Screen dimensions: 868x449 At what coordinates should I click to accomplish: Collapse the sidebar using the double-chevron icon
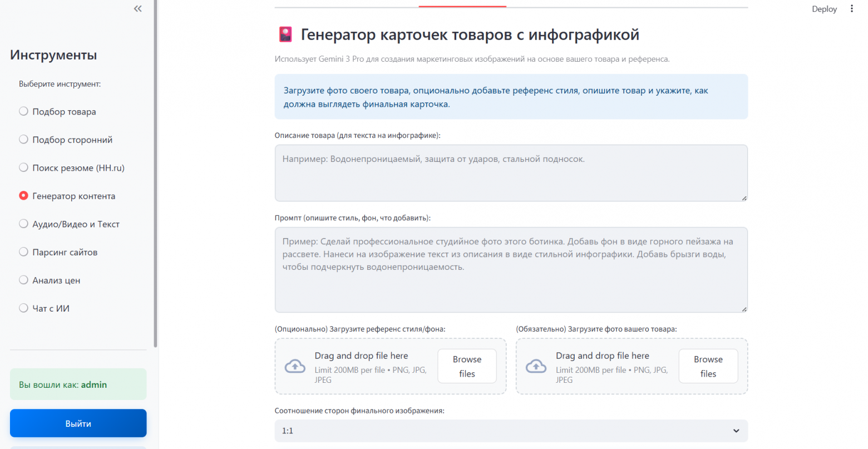(137, 8)
